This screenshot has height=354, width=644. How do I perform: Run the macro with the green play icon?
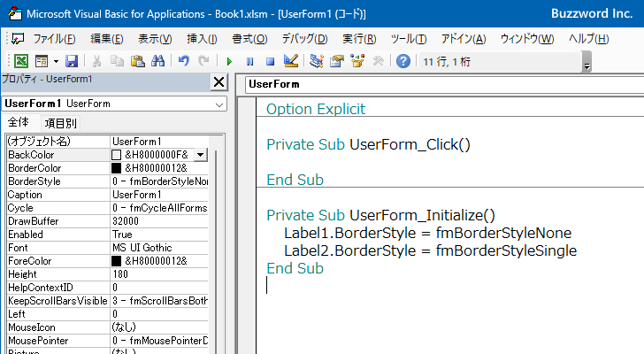229,61
